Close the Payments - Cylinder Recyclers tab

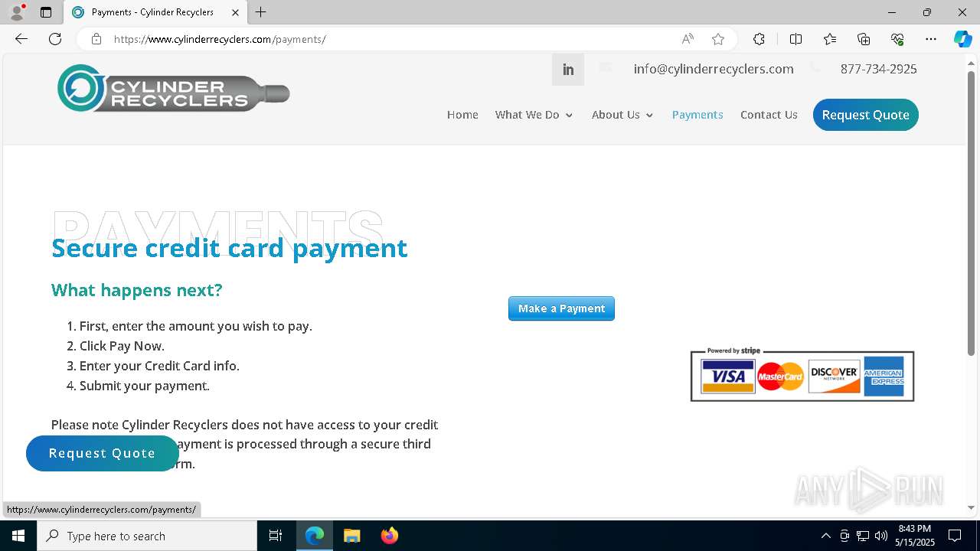(236, 12)
